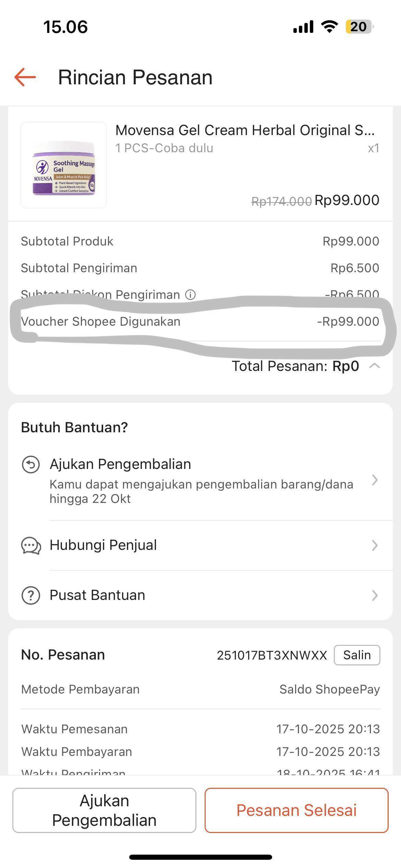Open the Movensa gel product thumbnail
The height and width of the screenshot is (868, 401).
(x=64, y=165)
